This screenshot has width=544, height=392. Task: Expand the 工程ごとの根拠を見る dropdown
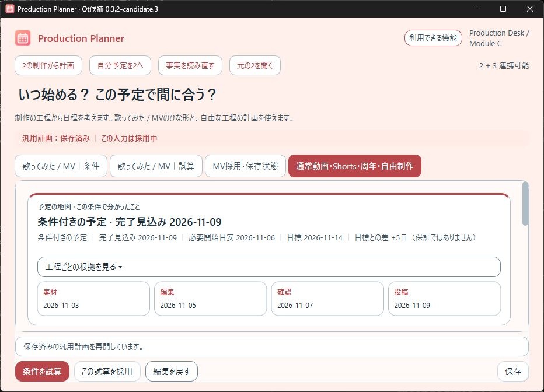(x=269, y=267)
